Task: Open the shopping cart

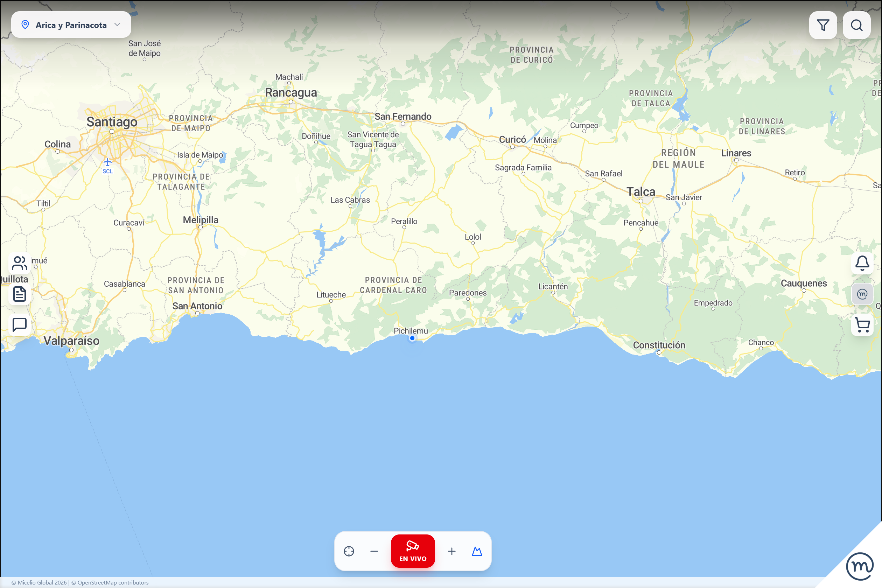Action: [x=862, y=324]
